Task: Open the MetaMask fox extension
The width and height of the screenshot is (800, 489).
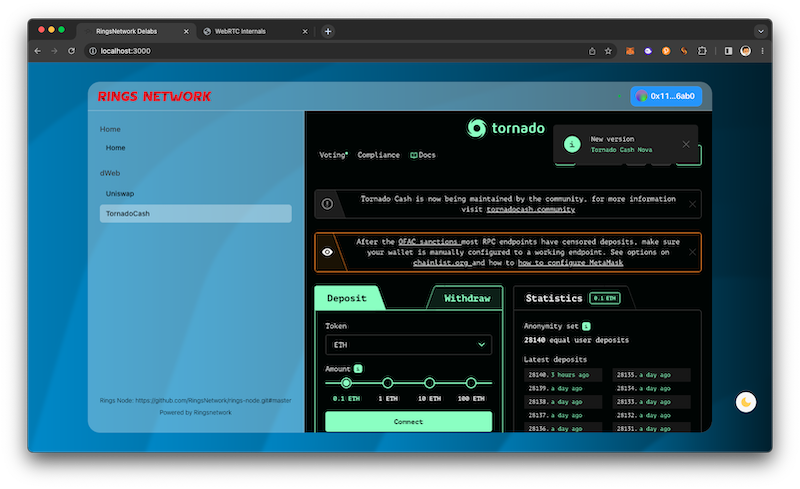Action: coord(630,51)
